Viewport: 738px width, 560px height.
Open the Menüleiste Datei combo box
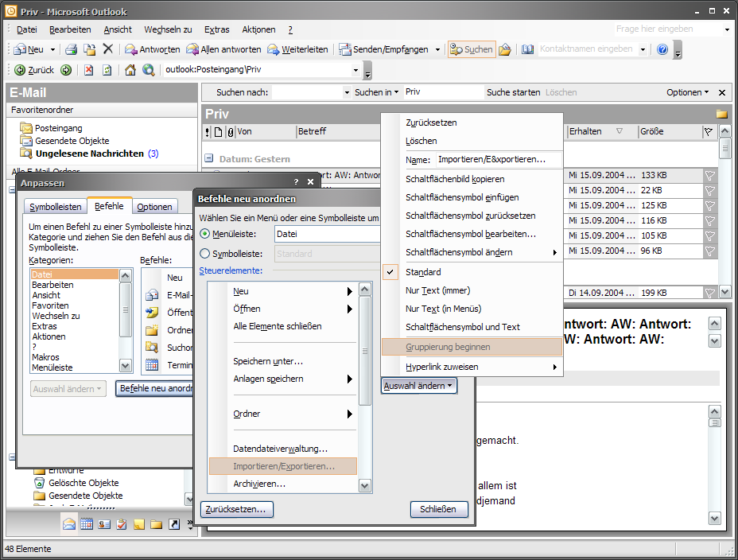pos(327,234)
